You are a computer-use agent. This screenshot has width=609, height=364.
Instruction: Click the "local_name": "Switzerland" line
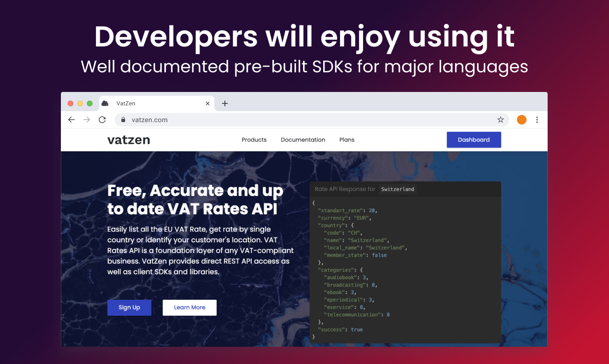coord(366,248)
